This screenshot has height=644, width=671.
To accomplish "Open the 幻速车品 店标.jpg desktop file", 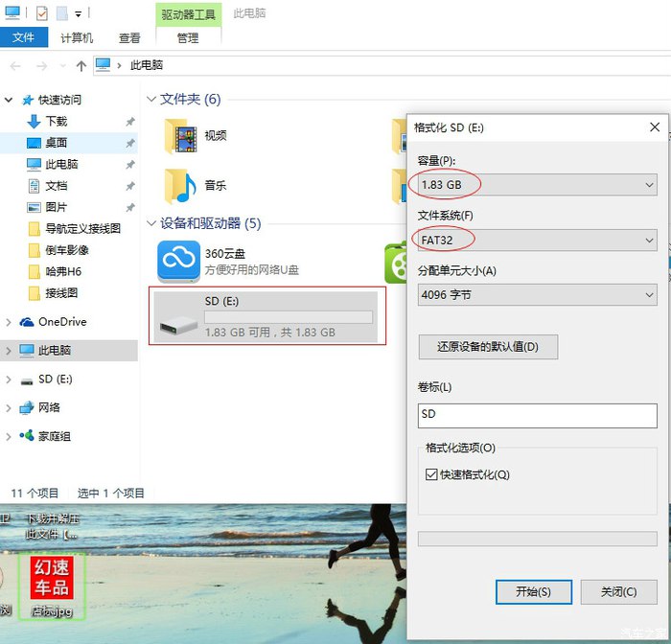I will [52, 586].
